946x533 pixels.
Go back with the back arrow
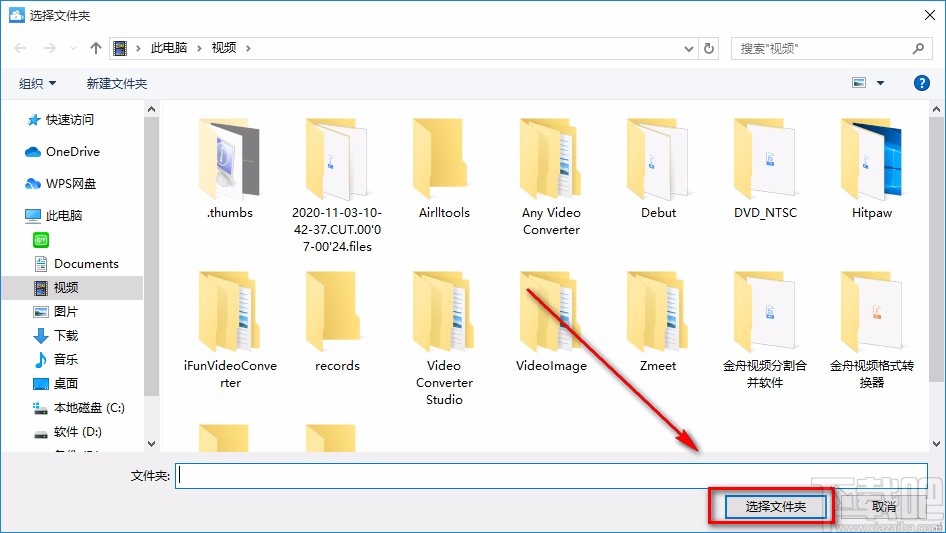pos(20,48)
